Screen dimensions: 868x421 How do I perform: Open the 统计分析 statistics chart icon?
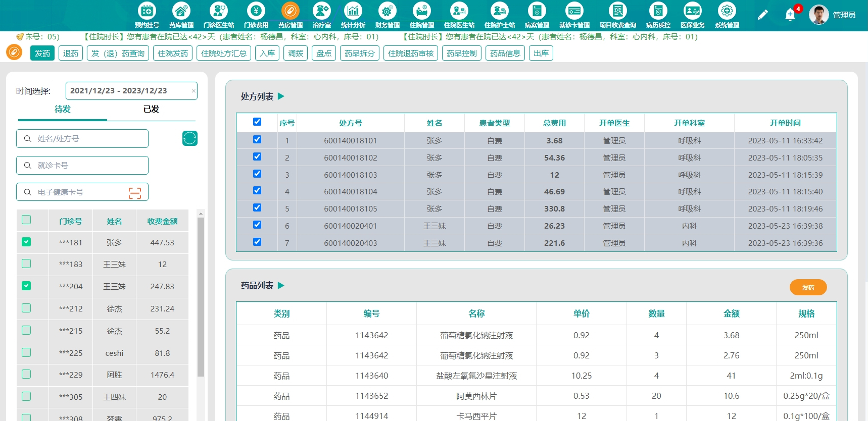coord(353,11)
